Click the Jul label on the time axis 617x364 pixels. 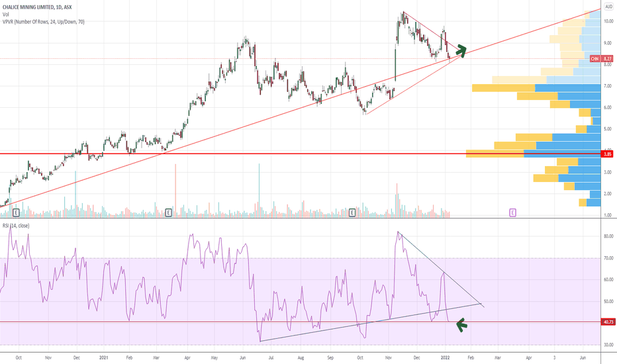pyautogui.click(x=271, y=357)
